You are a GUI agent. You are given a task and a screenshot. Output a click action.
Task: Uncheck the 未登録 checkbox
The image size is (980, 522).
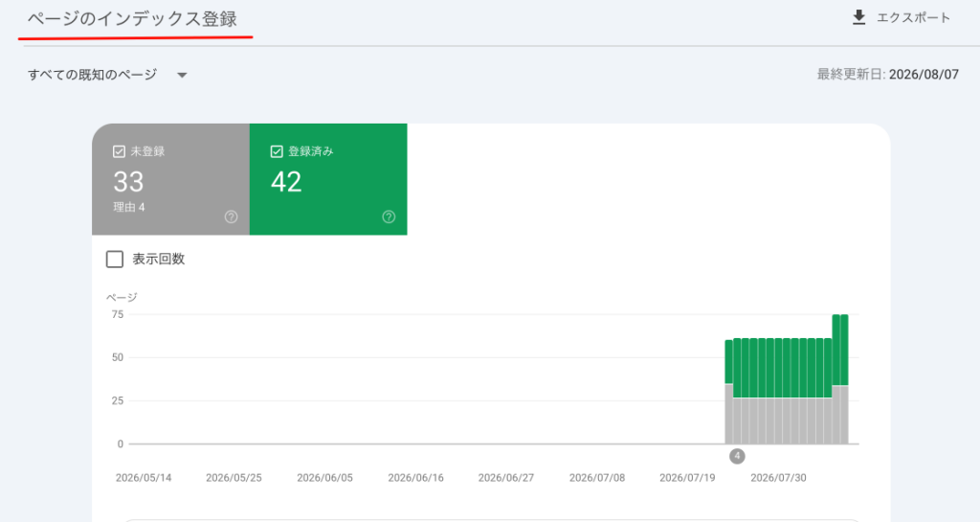coord(119,151)
